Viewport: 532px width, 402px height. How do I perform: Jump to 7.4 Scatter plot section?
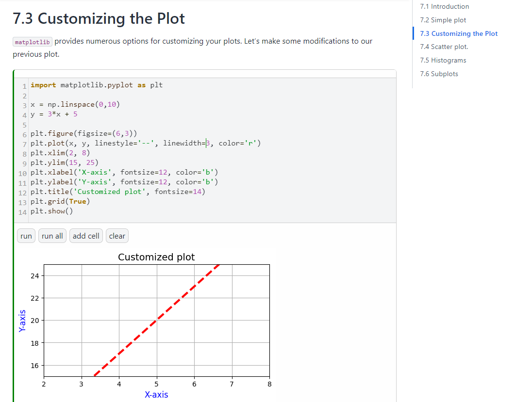(x=444, y=47)
